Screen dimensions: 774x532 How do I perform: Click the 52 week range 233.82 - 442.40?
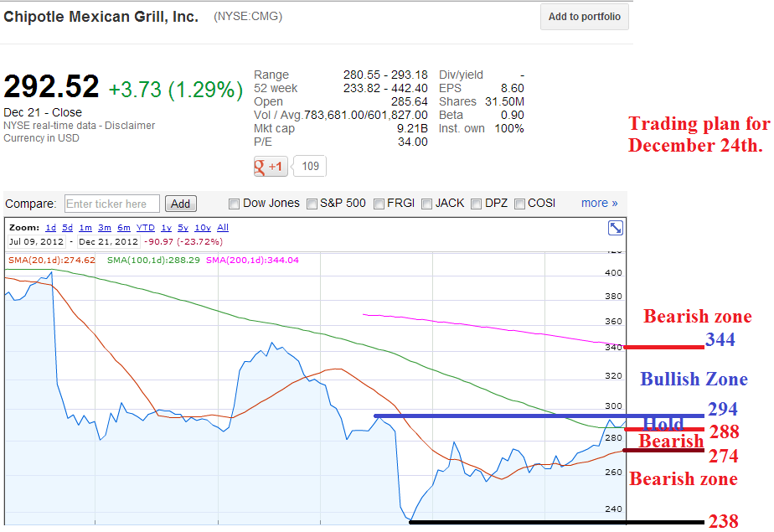coord(385,88)
